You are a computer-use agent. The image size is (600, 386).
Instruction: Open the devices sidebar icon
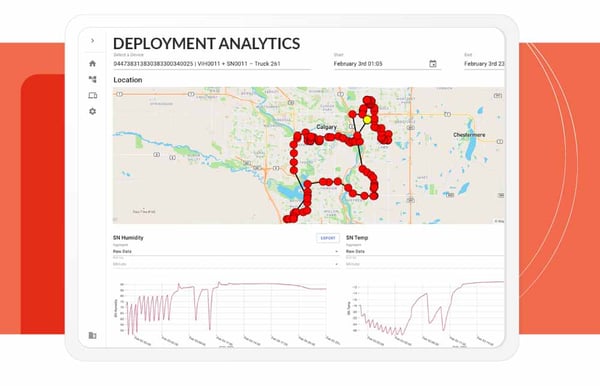point(93,95)
